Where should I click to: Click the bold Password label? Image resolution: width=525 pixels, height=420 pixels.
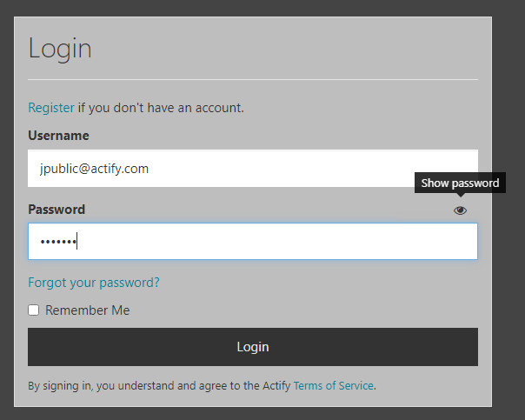56,210
